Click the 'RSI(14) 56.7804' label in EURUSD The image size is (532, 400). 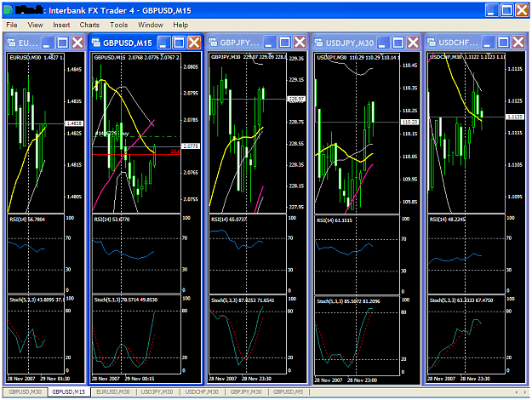tap(27, 220)
